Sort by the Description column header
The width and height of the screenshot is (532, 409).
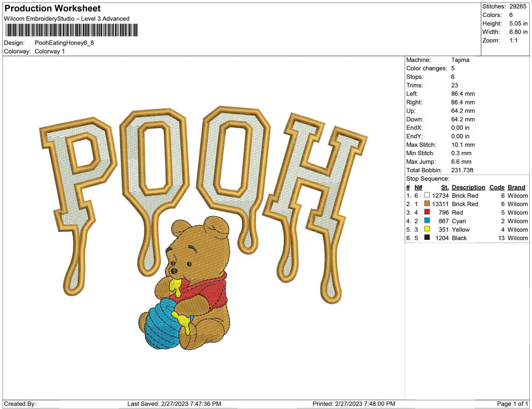pyautogui.click(x=468, y=187)
